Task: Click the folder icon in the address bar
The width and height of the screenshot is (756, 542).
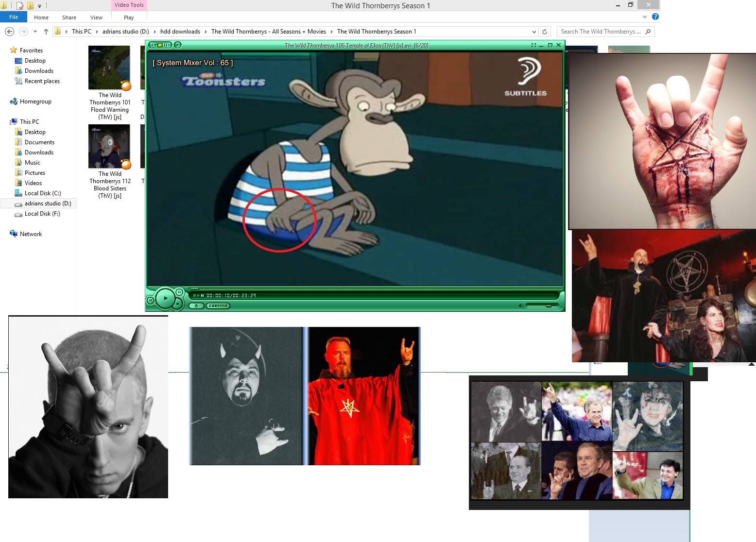Action: click(58, 32)
